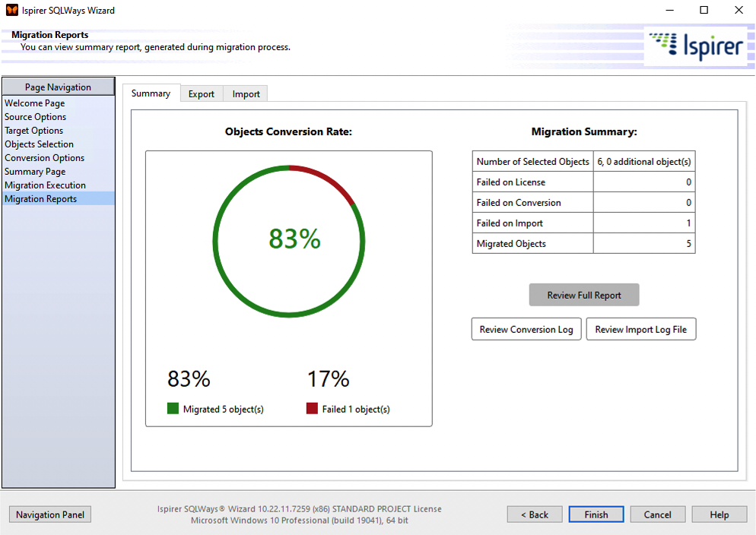Open Help for the wizard
756x535 pixels.
[719, 514]
